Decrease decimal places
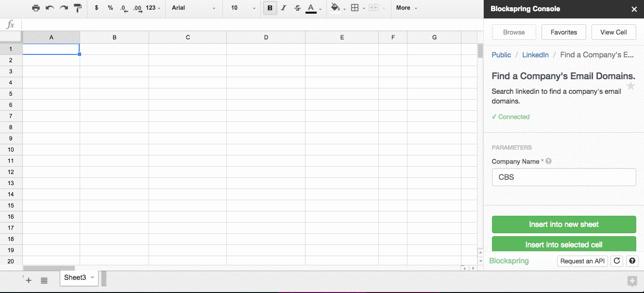The width and height of the screenshot is (644, 293). pyautogui.click(x=124, y=8)
